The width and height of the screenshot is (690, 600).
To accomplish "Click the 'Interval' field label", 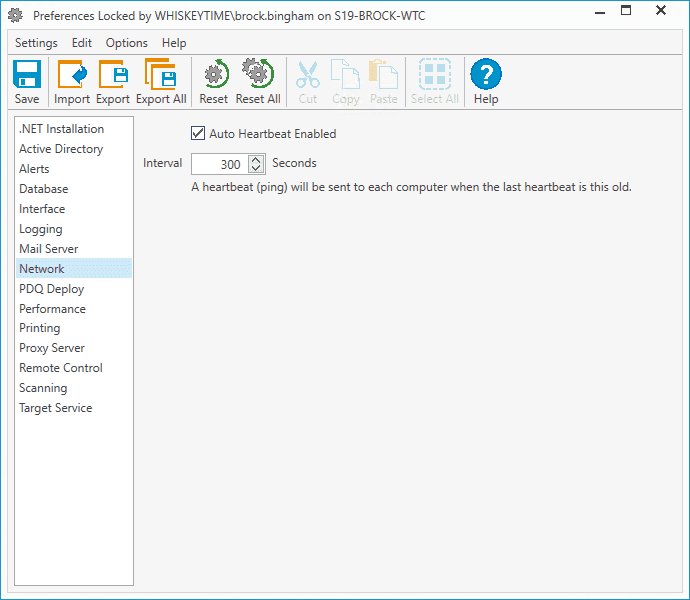I will click(x=162, y=163).
